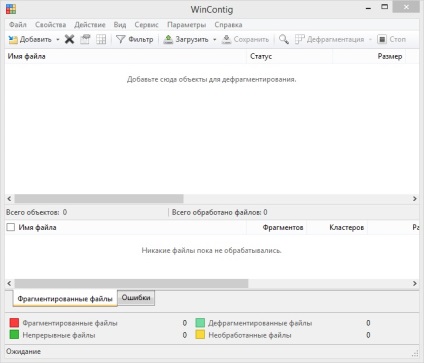Sort by the Статус column header
This screenshot has height=363, width=424.
[x=290, y=56]
